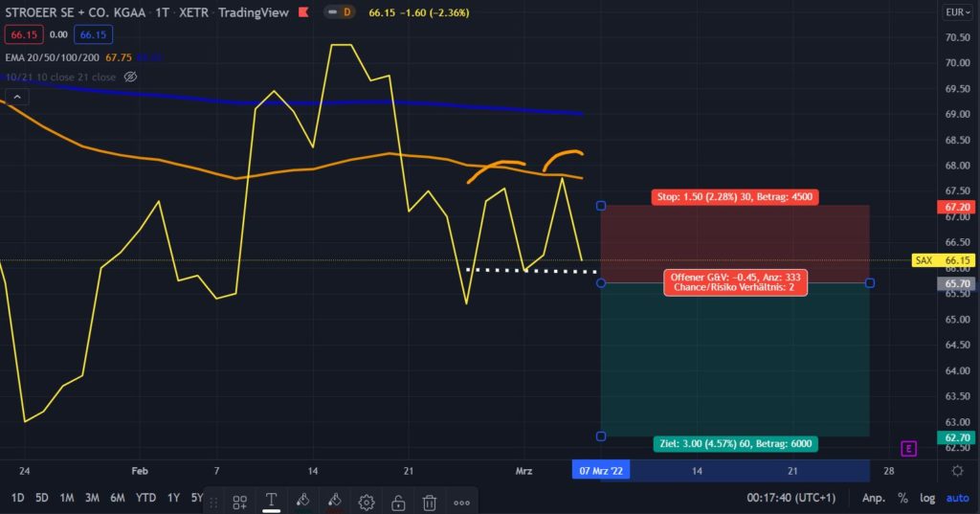Select the 1M time range

67,498
